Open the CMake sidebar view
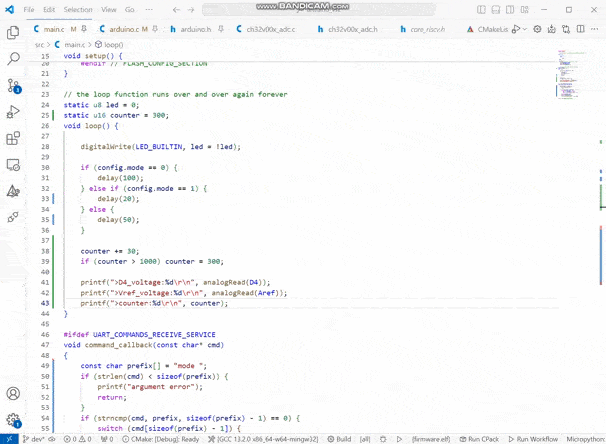This screenshot has height=444, width=606. [x=13, y=191]
